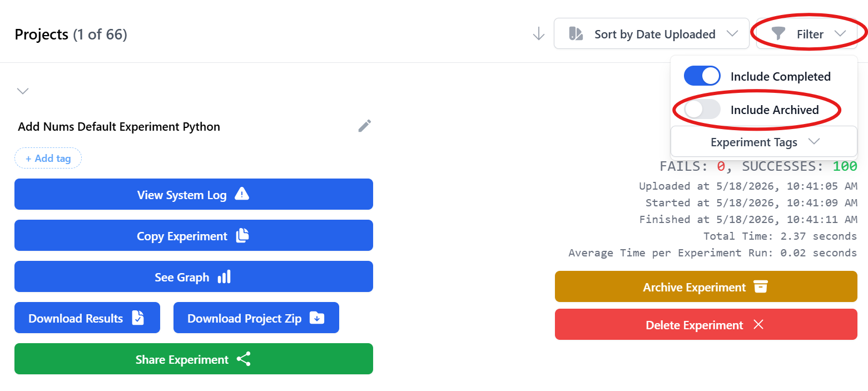868x391 pixels.
Task: Open the Sort by Date Uploaded dropdown
Action: (652, 33)
